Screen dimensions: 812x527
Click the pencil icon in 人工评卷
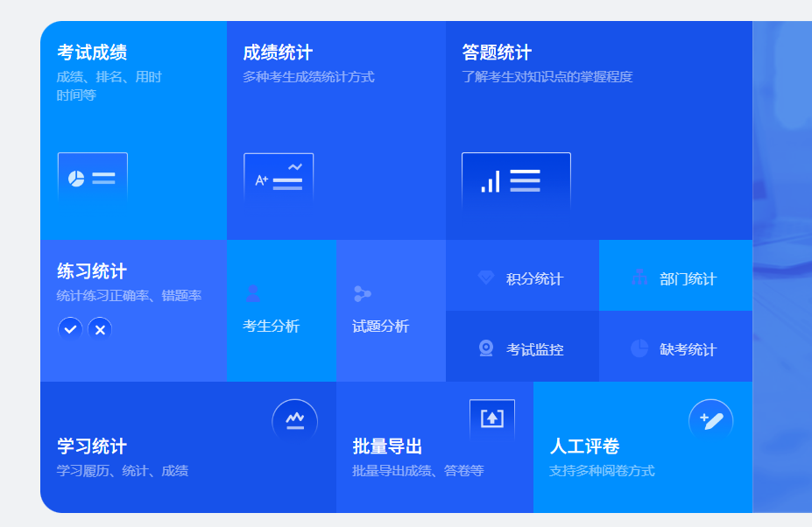[x=710, y=421]
